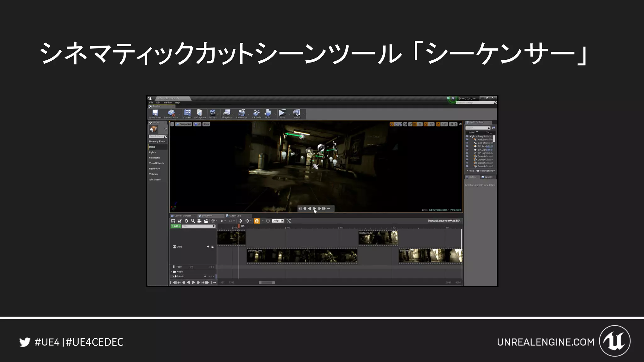Image resolution: width=644 pixels, height=362 pixels.
Task: Open Blueprints dropdown arrow
Action: 233,114
